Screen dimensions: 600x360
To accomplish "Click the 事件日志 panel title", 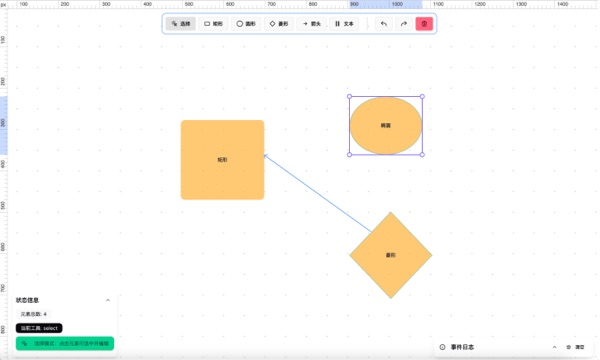I will [x=462, y=347].
